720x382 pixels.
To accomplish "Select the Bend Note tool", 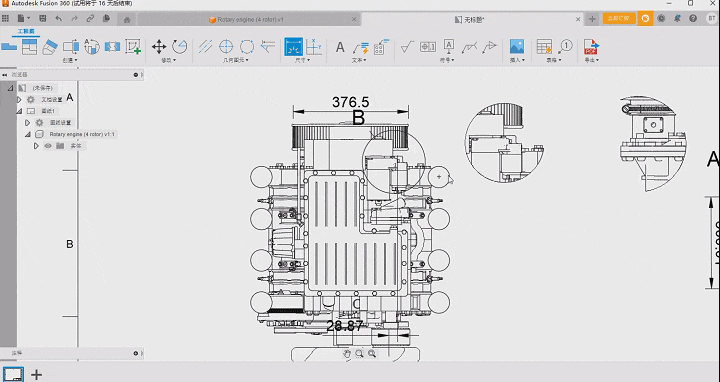I will (381, 47).
